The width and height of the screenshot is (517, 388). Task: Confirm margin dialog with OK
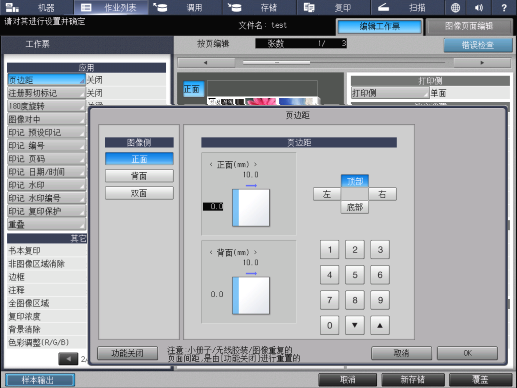(467, 353)
